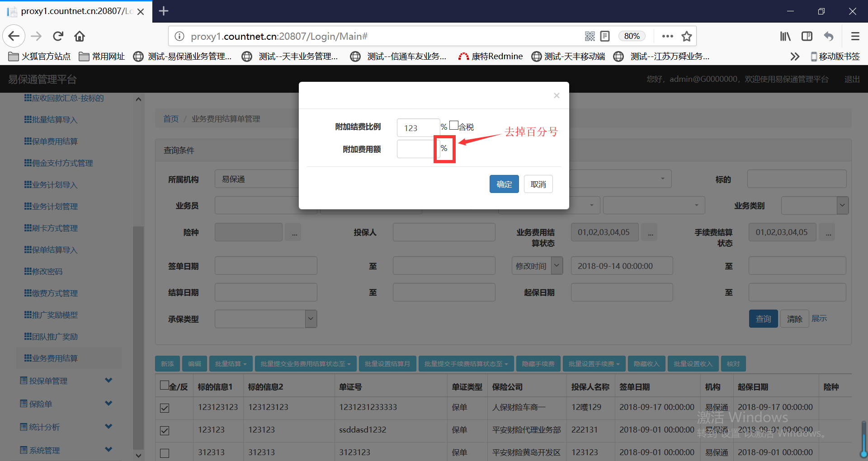The image size is (868, 461).
Task: Open the page QR code icon
Action: point(590,36)
